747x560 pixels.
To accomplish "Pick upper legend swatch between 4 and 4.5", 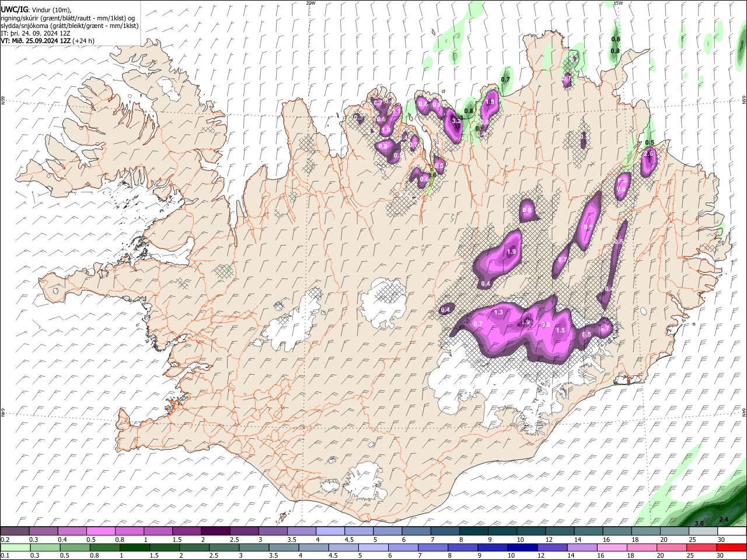I will (x=331, y=531).
